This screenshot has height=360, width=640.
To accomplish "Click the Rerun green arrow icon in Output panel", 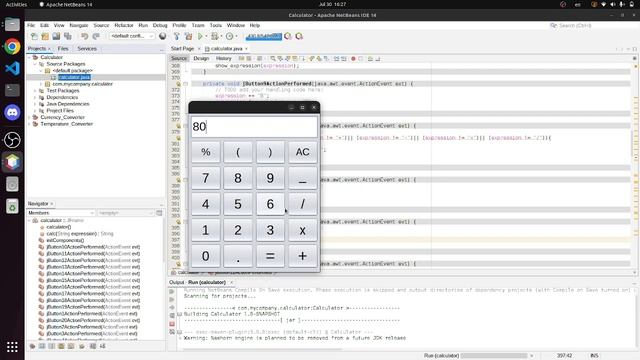I will [x=172, y=291].
